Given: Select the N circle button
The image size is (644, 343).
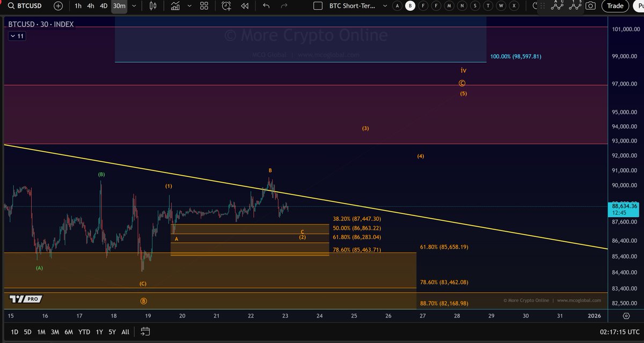Looking at the screenshot, I should (462, 6).
